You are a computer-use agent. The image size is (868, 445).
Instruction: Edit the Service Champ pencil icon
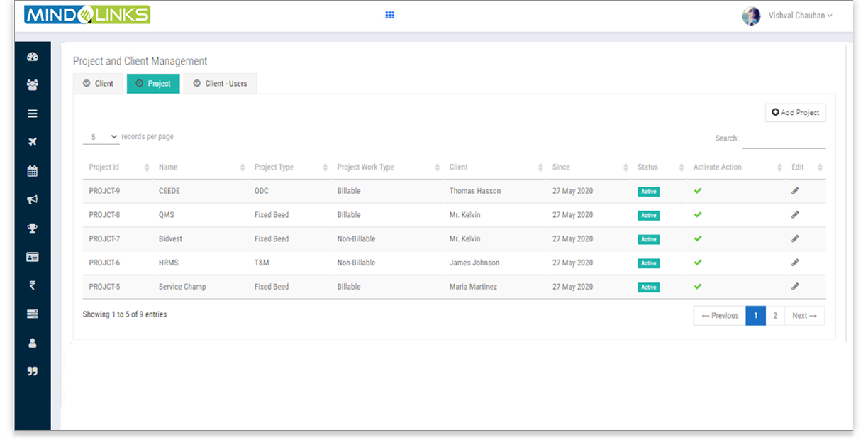click(795, 287)
